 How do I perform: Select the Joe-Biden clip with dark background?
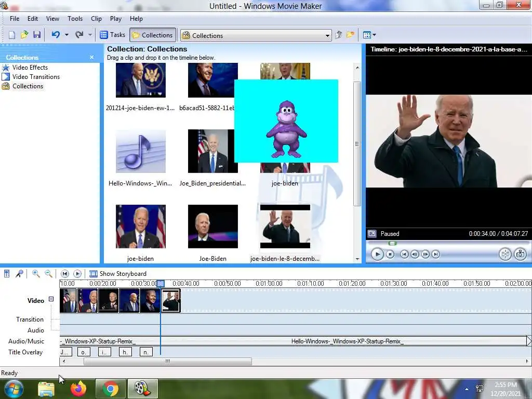(212, 227)
